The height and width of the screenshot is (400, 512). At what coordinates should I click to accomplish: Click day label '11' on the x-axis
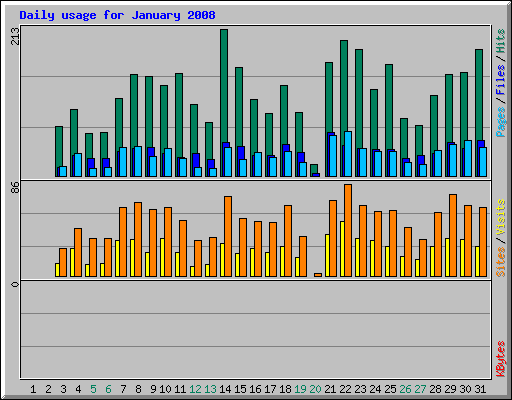(180, 389)
